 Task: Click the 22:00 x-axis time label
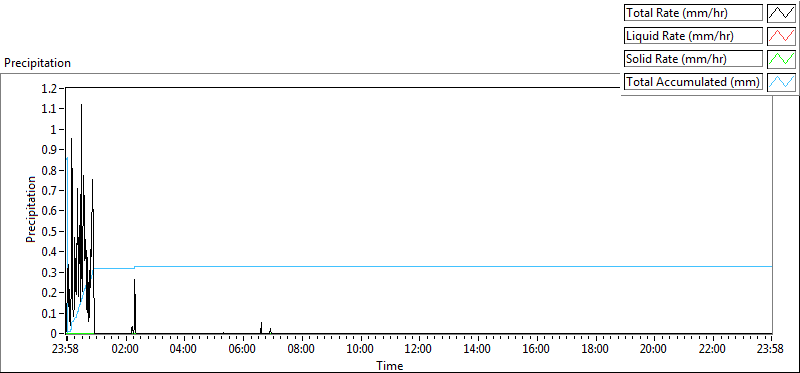[712, 350]
